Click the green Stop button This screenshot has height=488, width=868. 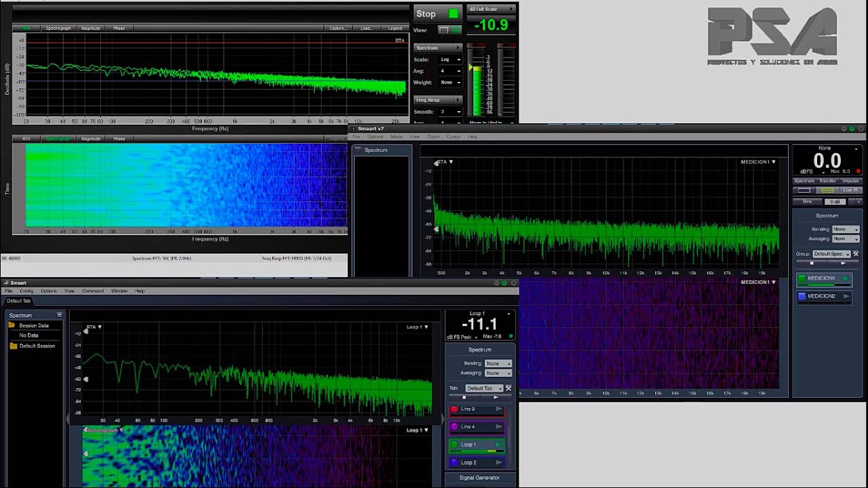coord(437,14)
